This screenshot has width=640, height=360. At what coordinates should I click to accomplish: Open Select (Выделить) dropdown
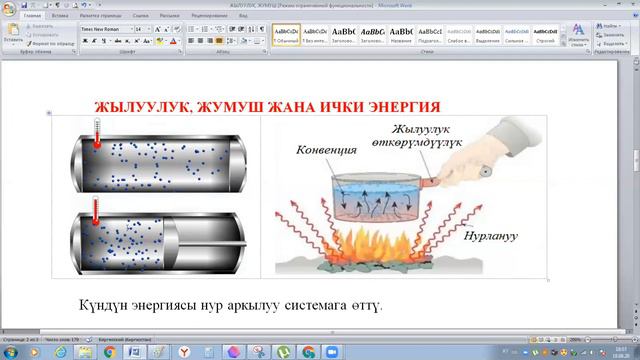pos(611,44)
